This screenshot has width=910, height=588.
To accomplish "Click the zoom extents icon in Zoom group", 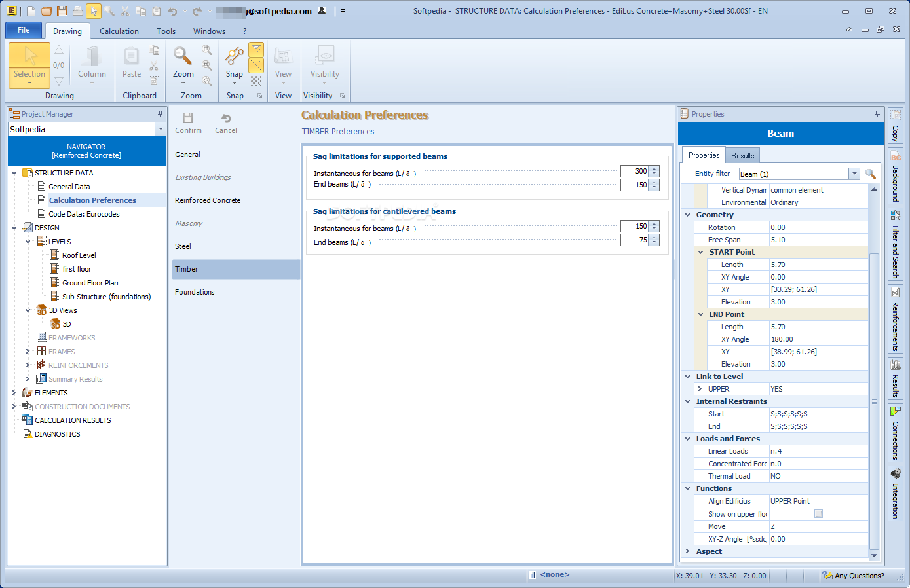I will pos(207,65).
